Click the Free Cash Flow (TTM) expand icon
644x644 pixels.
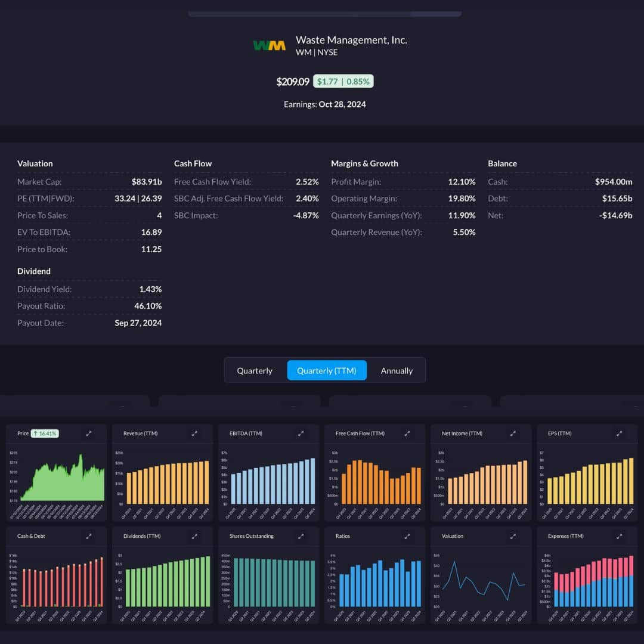click(x=407, y=434)
